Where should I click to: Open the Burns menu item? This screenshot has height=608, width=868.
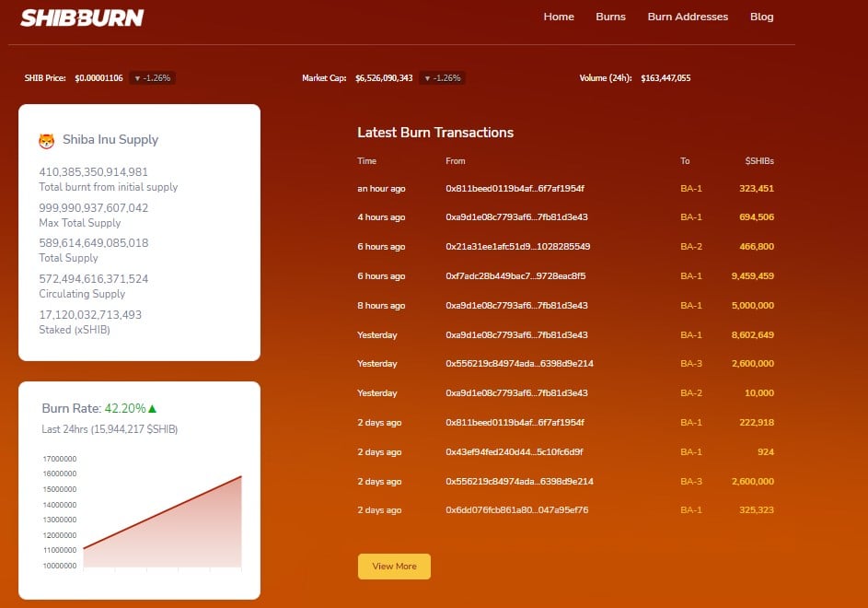pos(610,17)
